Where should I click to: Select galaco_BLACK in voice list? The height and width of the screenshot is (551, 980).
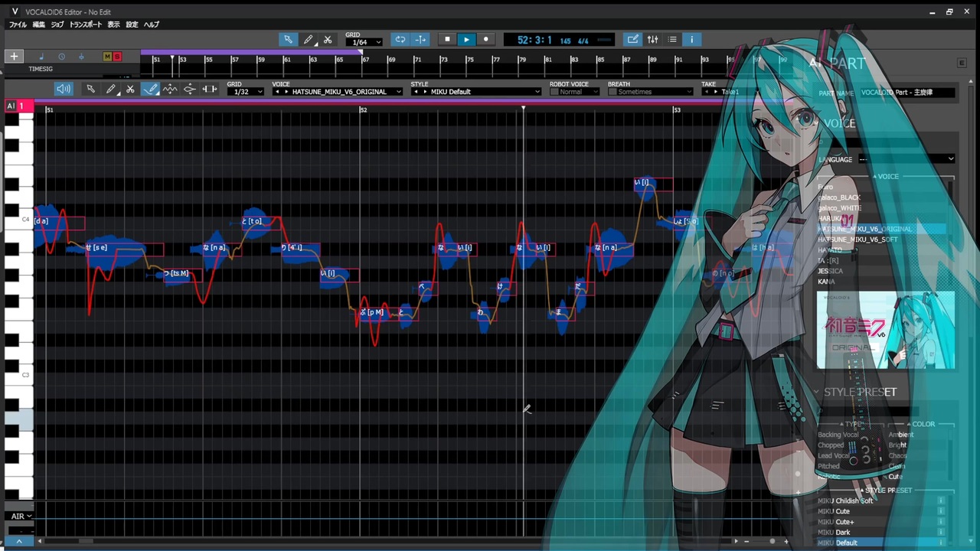[880, 197]
